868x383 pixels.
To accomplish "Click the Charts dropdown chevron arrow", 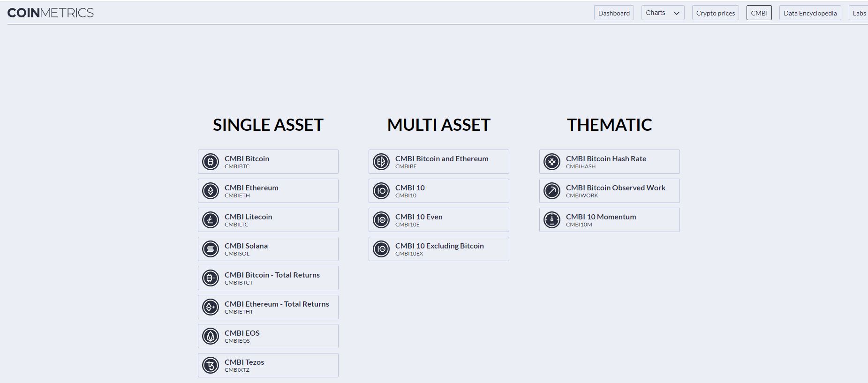I will tap(676, 13).
